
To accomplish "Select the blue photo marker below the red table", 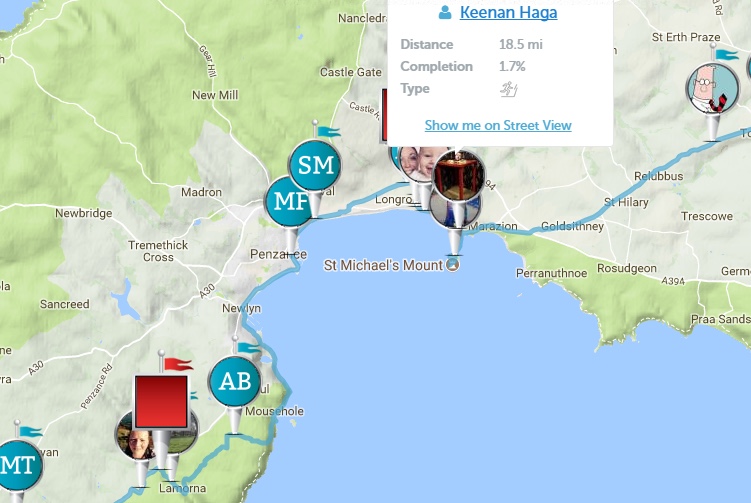I will pos(455,213).
